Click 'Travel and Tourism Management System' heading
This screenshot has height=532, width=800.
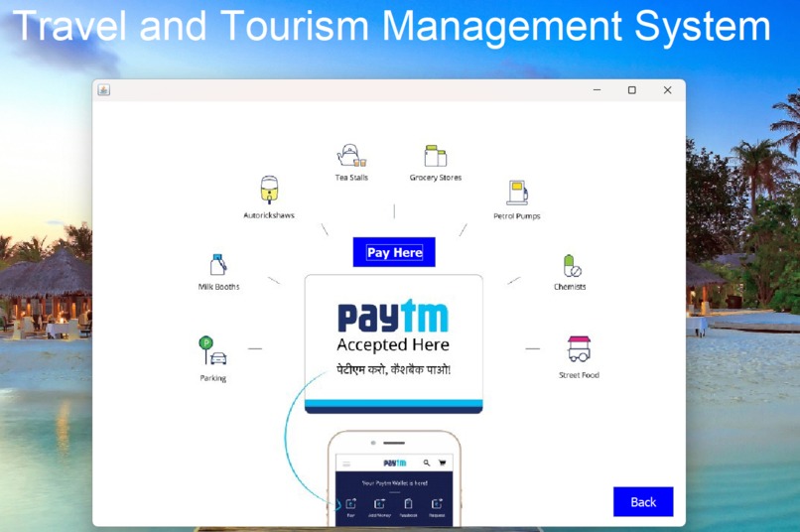pyautogui.click(x=392, y=26)
